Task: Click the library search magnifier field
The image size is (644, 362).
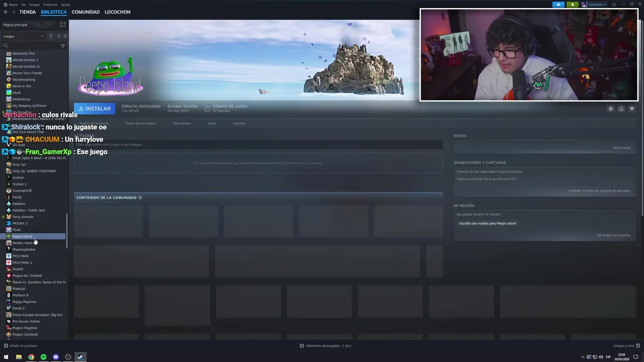Action: click(30, 46)
